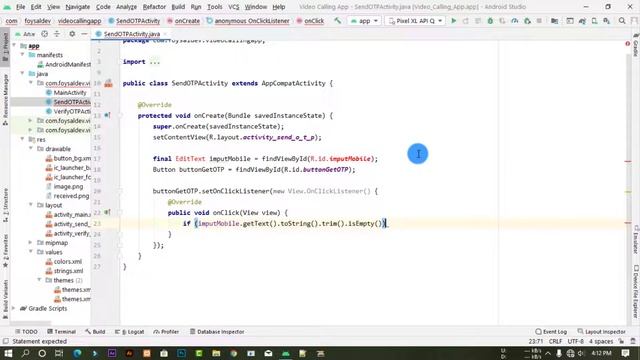Open Project Structure folder icon in toolbar
640x360 pixels.
pos(554,21)
